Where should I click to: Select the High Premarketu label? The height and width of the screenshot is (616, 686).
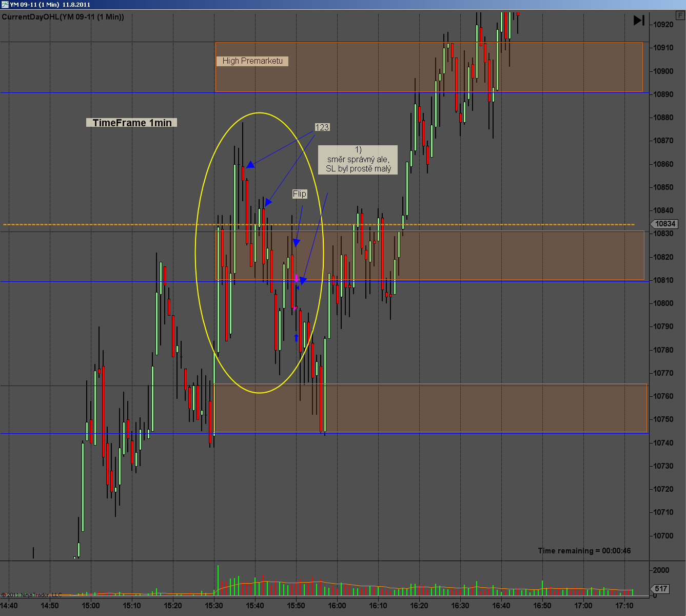pos(252,61)
